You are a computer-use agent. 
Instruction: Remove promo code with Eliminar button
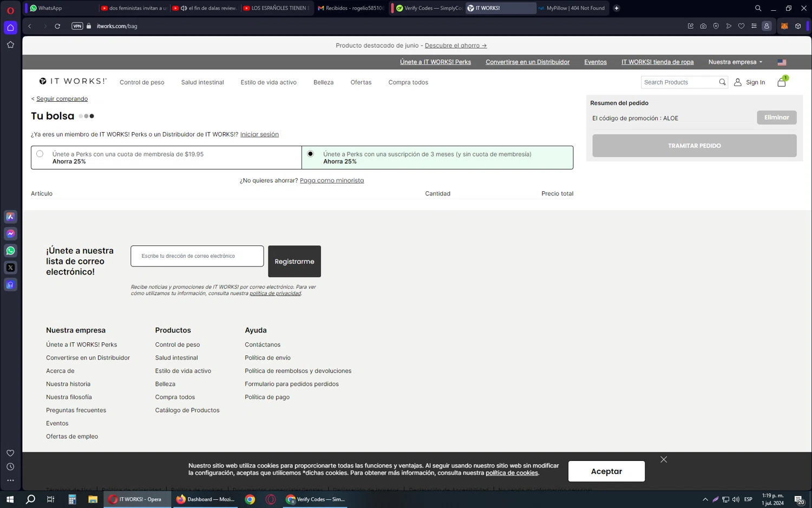[777, 118]
